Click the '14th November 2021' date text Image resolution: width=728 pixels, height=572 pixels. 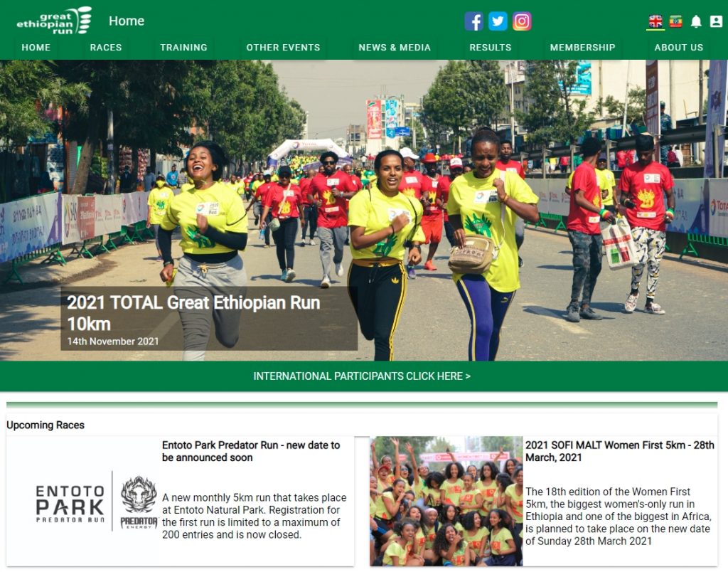tap(113, 341)
